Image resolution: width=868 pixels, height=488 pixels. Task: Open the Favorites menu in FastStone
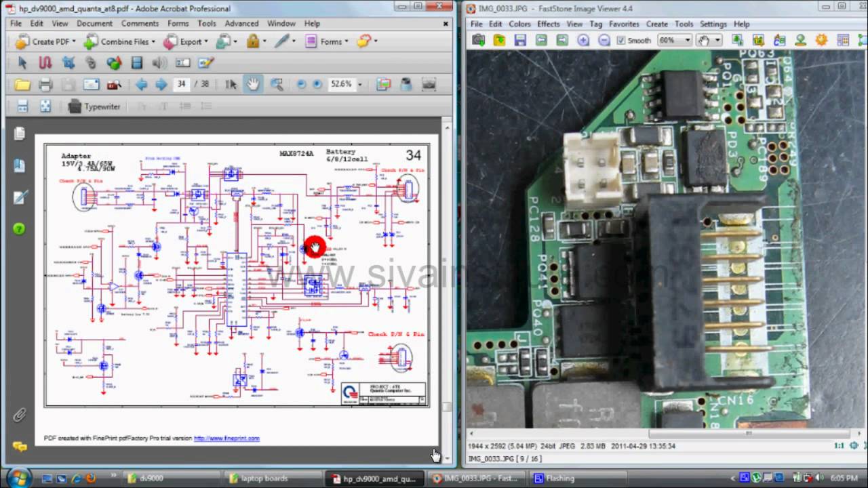tap(624, 24)
